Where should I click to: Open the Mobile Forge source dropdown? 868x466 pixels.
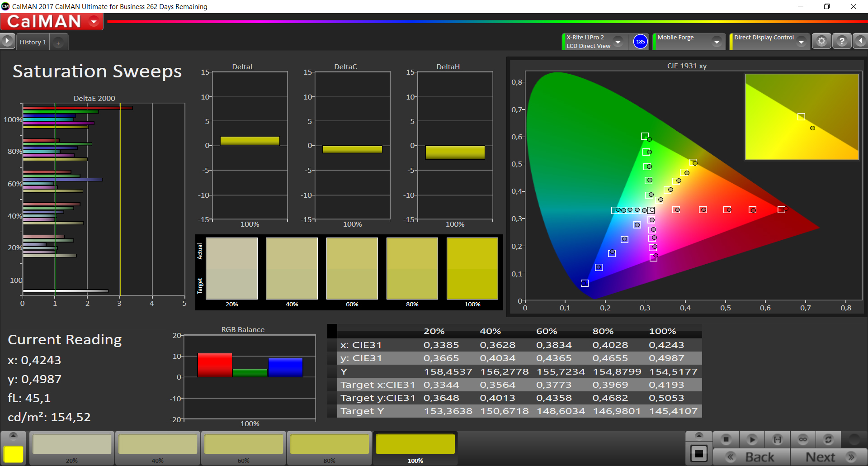tap(717, 42)
